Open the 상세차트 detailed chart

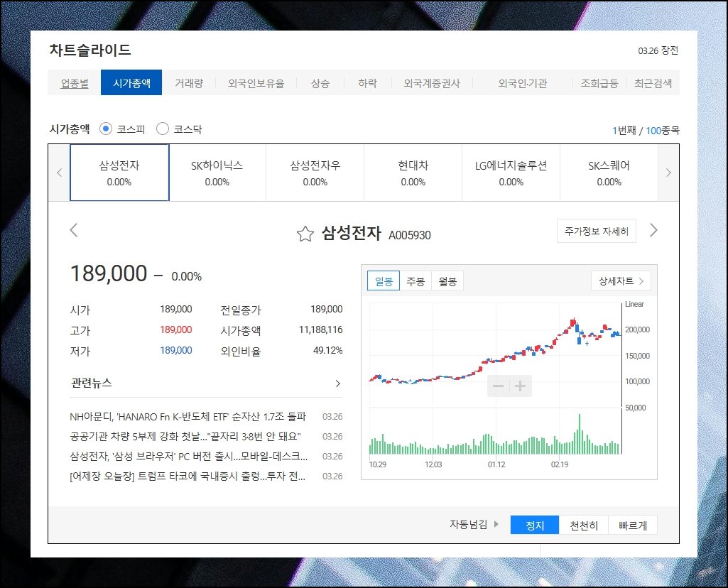pyautogui.click(x=621, y=281)
